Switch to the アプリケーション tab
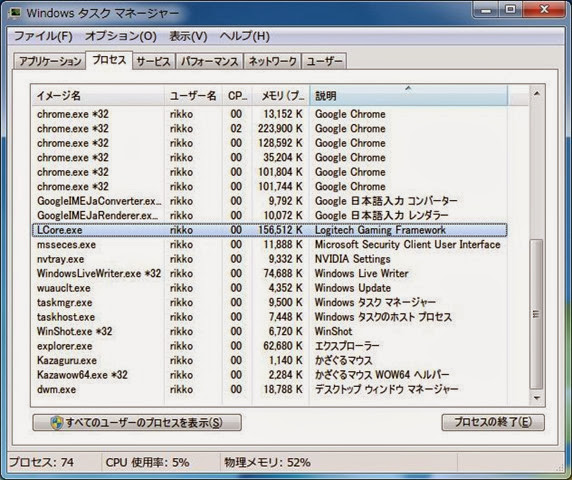This screenshot has width=572, height=480. click(x=50, y=61)
